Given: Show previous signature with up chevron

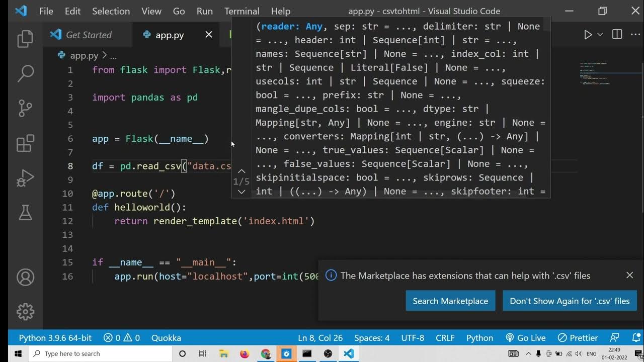Looking at the screenshot, I should [x=242, y=171].
